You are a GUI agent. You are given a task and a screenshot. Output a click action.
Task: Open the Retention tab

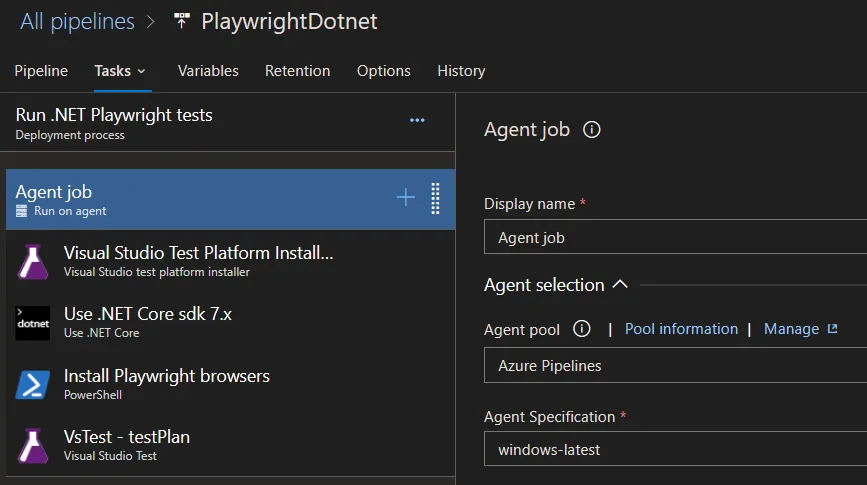pyautogui.click(x=297, y=71)
